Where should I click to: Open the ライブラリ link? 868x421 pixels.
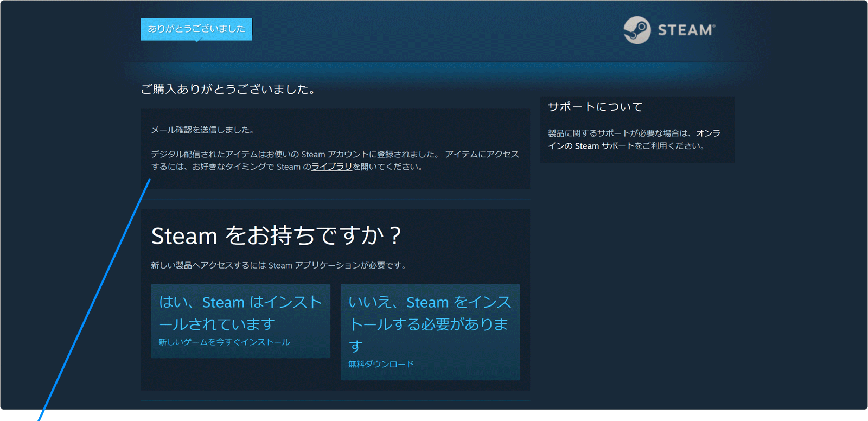(331, 167)
